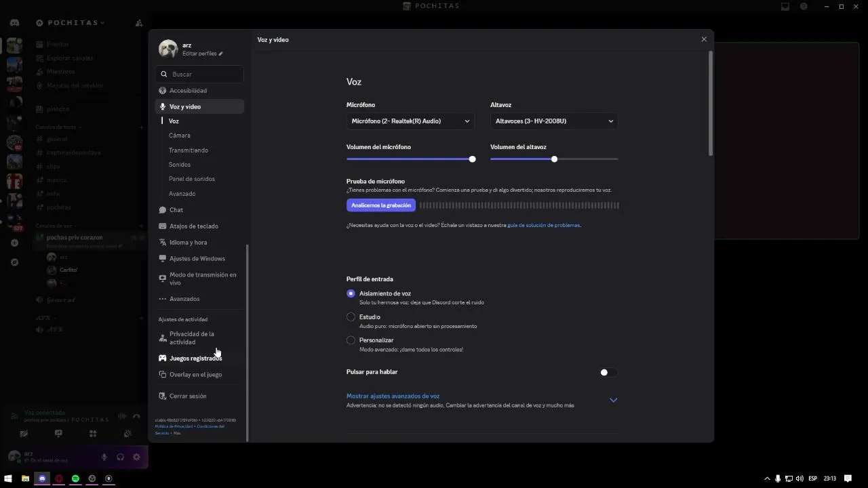Select the Aislamiento de voz input profile
The width and height of the screenshot is (868, 488).
351,293
